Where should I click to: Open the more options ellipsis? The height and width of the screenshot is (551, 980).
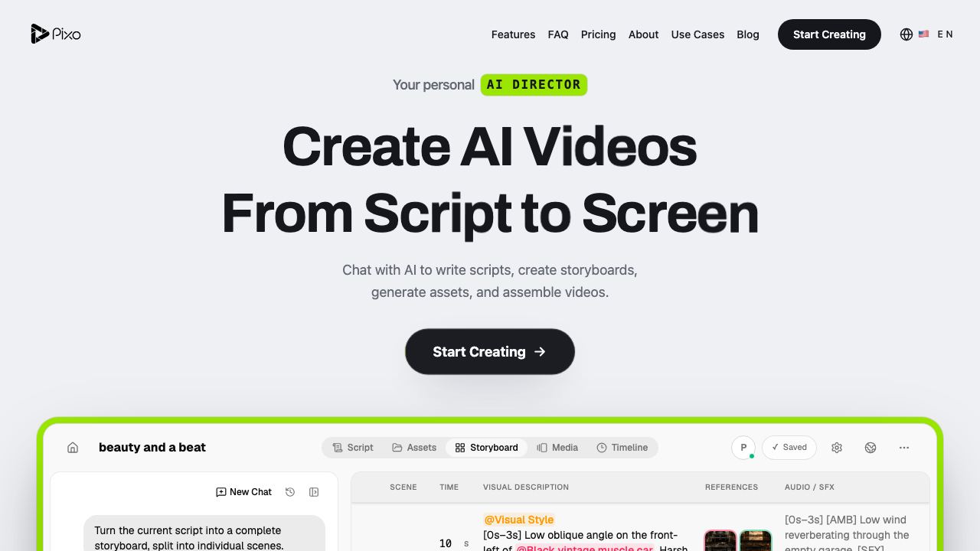[x=904, y=448]
